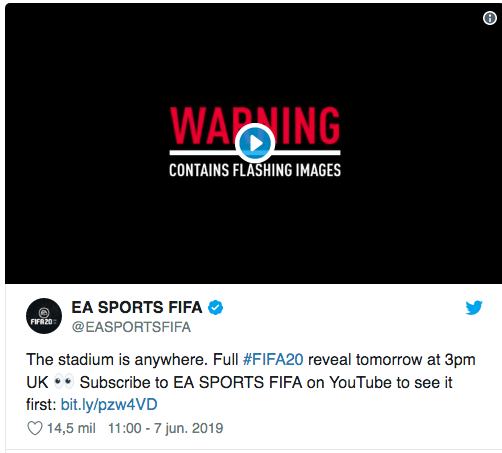
Task: Like the tweet with the heart icon
Action: click(35, 428)
